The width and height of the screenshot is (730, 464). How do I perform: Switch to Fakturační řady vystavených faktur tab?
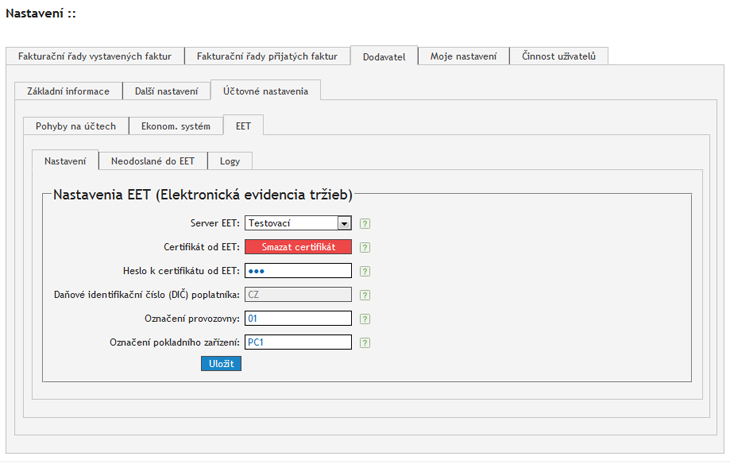coord(95,57)
